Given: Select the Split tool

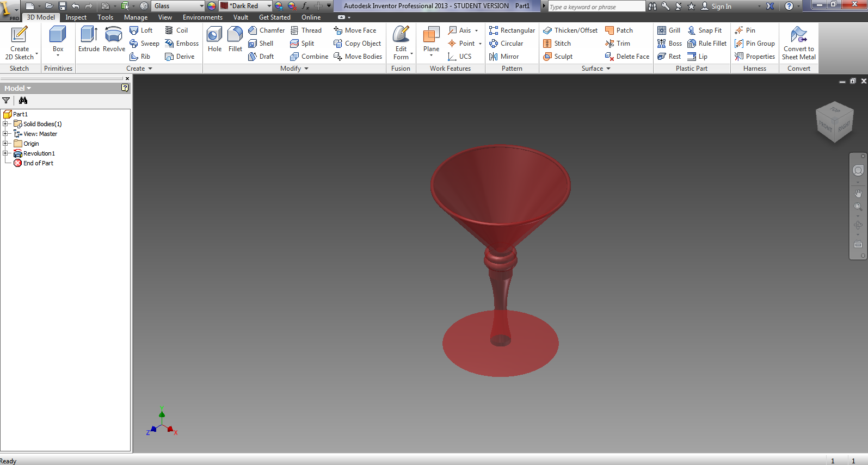Looking at the screenshot, I should pyautogui.click(x=302, y=44).
